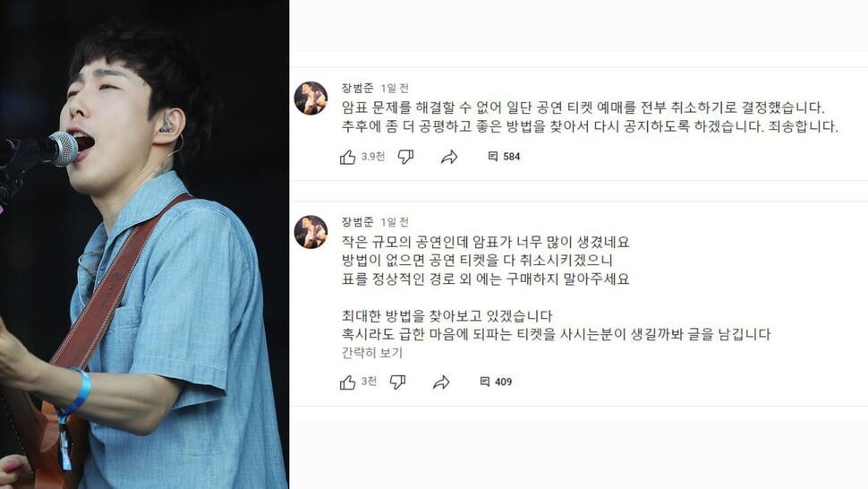This screenshot has height=489, width=868.
Task: Dislike the second post about scalped tickets
Action: 398,382
